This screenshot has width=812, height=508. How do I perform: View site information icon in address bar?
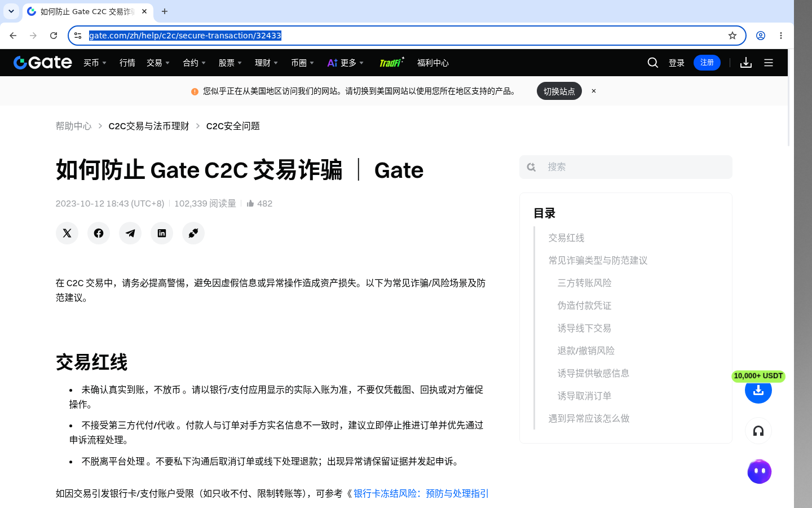[x=78, y=36]
